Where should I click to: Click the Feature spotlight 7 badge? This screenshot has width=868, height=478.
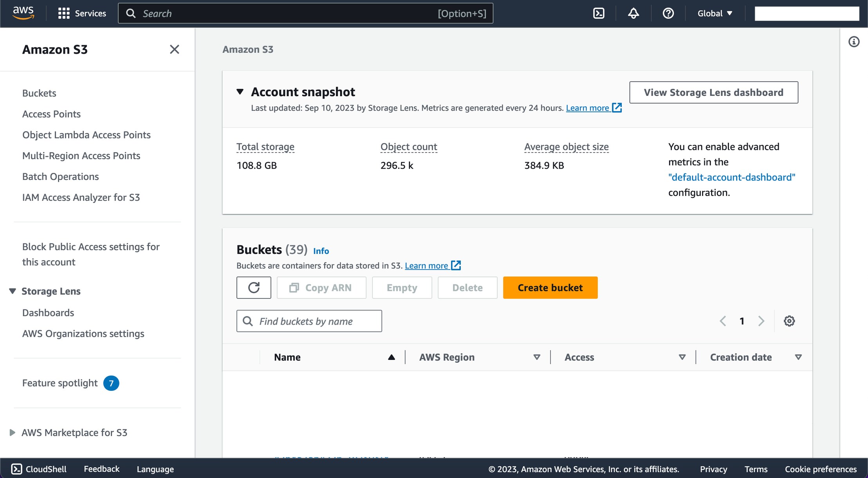pos(111,383)
